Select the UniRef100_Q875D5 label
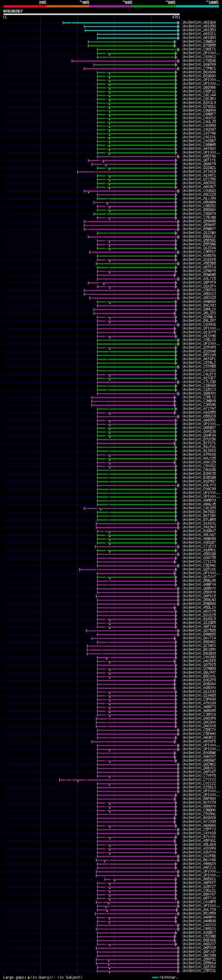222x980 pixels. 199,630
